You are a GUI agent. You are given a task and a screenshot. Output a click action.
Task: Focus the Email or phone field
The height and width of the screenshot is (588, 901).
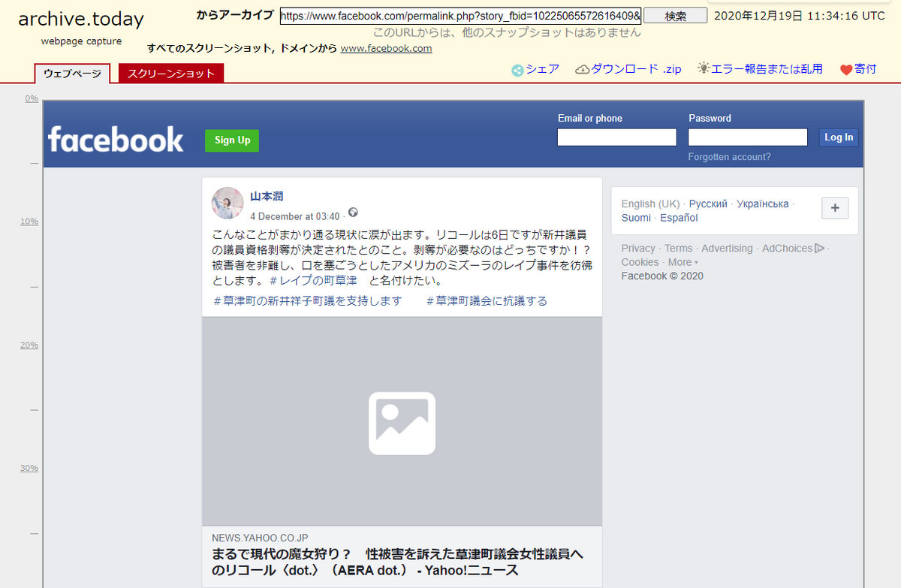(x=616, y=137)
